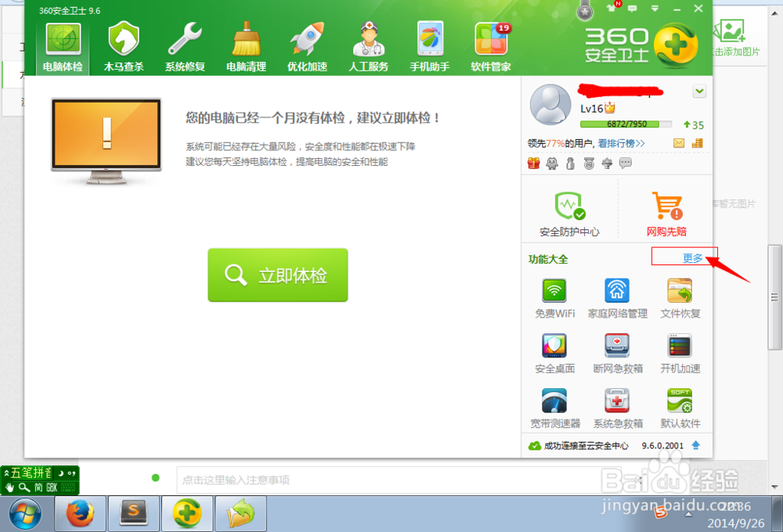Click the blue update arrow by version
This screenshot has width=783, height=532.
pyautogui.click(x=695, y=445)
